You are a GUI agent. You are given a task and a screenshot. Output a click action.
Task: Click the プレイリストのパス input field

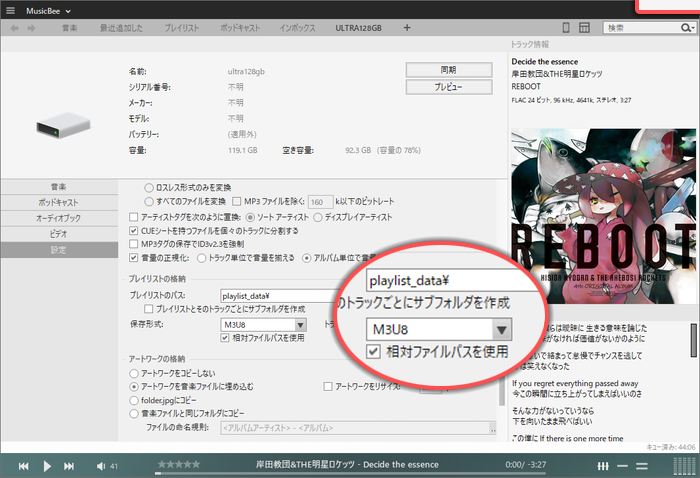point(279,296)
